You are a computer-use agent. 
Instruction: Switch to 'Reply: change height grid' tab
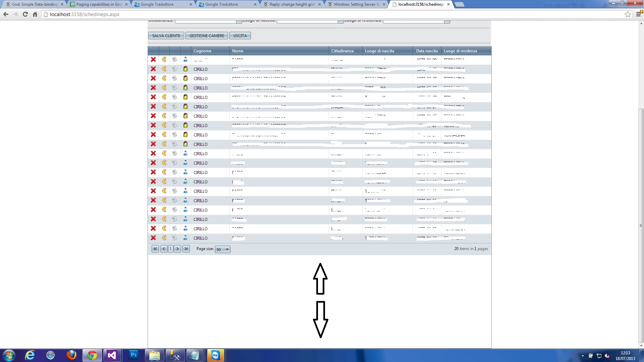click(x=292, y=4)
